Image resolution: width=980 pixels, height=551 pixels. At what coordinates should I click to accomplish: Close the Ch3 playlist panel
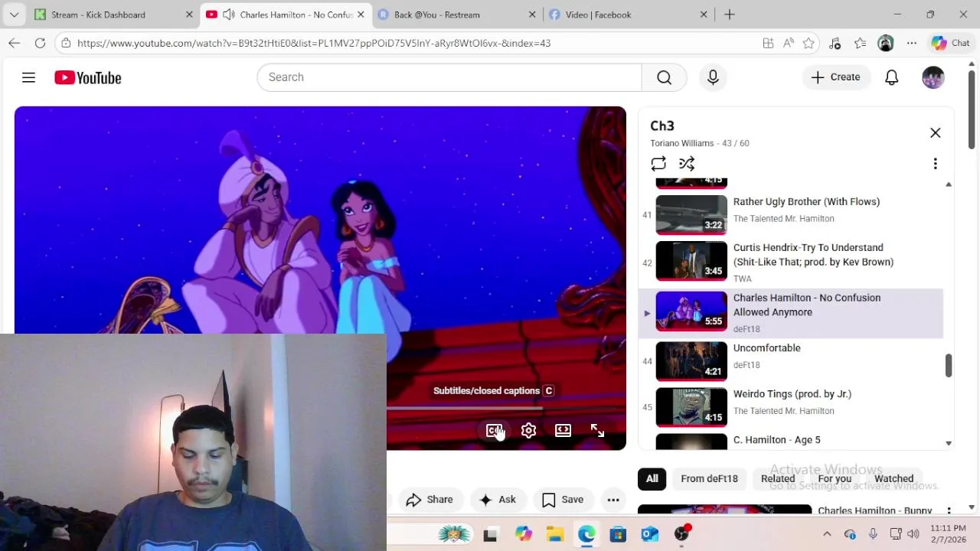[x=935, y=133]
